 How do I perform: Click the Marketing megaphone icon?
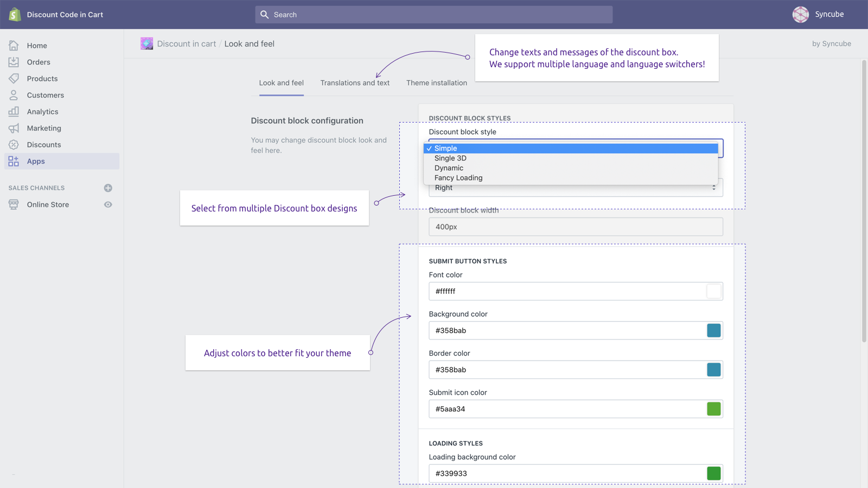click(x=14, y=129)
